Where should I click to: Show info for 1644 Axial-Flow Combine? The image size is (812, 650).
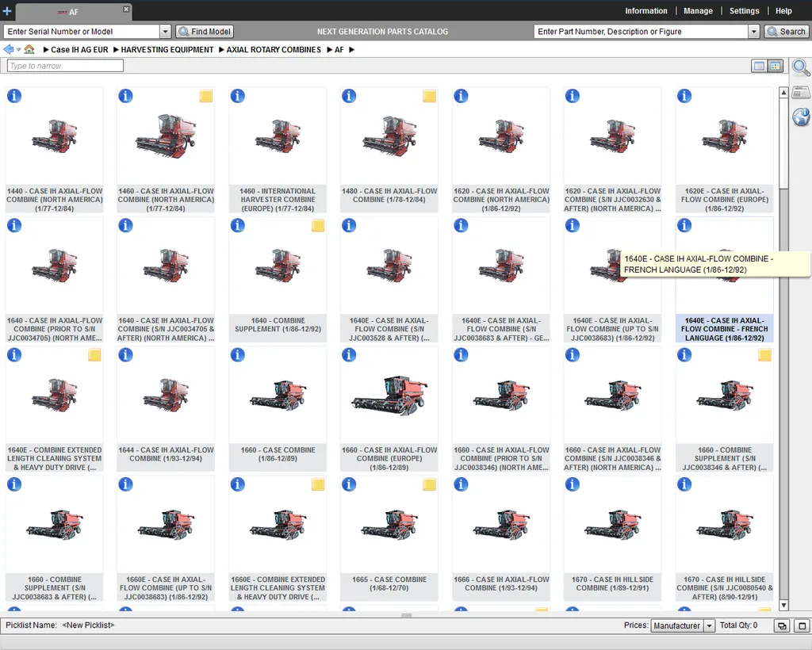point(126,354)
